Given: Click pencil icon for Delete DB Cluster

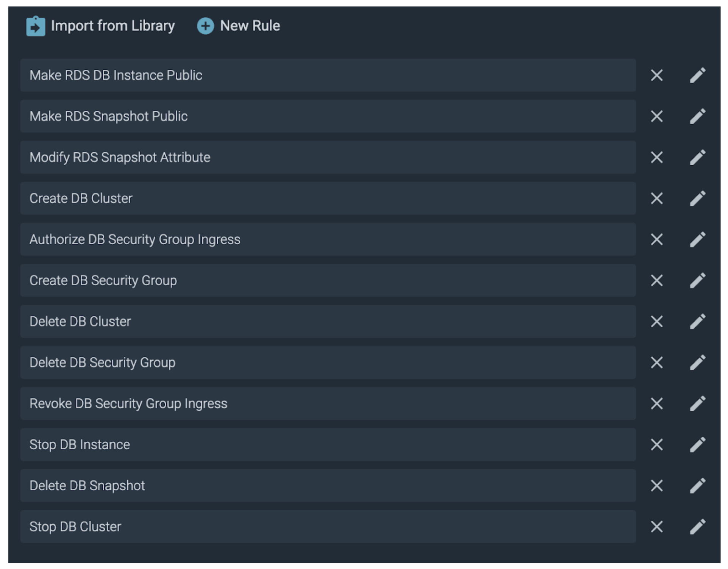Looking at the screenshot, I should click(697, 321).
